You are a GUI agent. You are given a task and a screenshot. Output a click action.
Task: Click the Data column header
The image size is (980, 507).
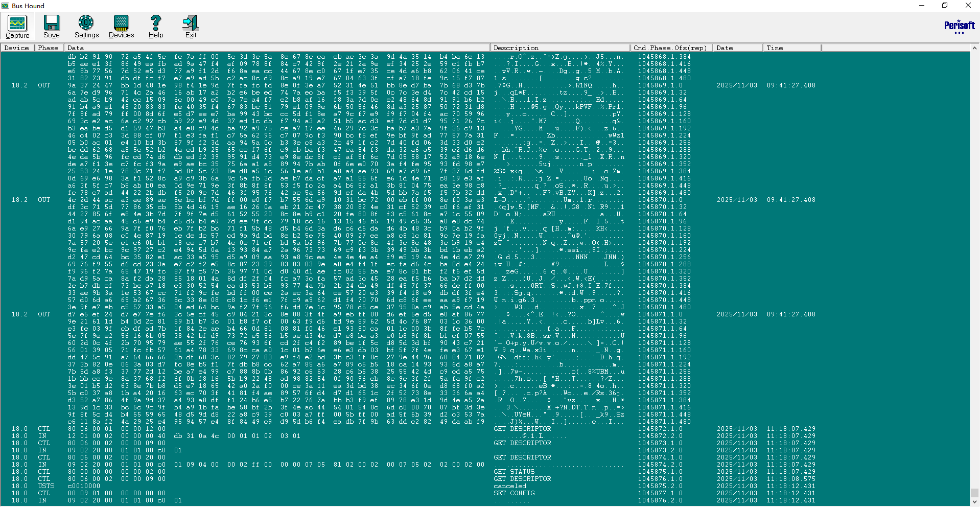coord(277,48)
